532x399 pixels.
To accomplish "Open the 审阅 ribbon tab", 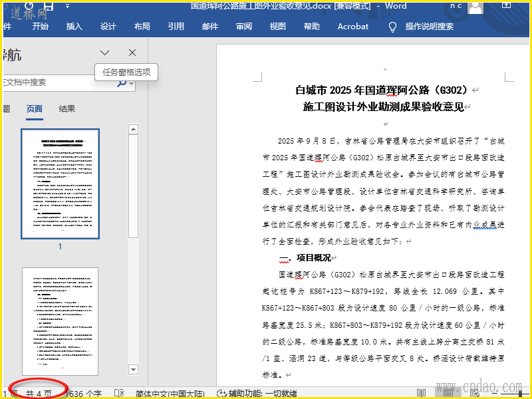I will [x=244, y=27].
